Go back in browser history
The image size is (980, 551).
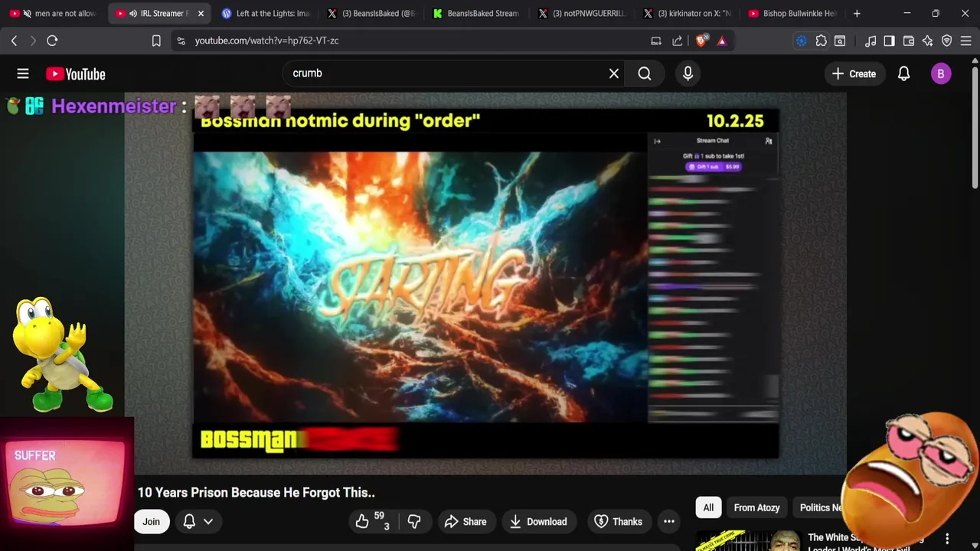click(x=14, y=41)
